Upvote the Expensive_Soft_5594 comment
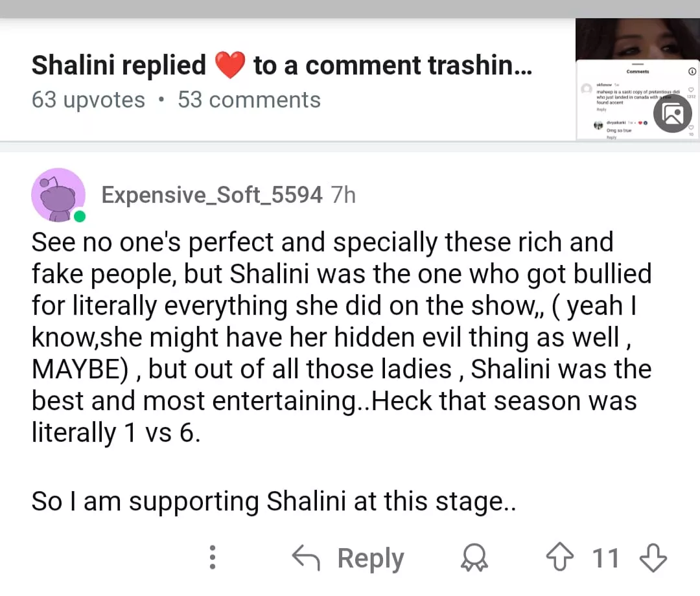This screenshot has height=596, width=700. click(560, 558)
